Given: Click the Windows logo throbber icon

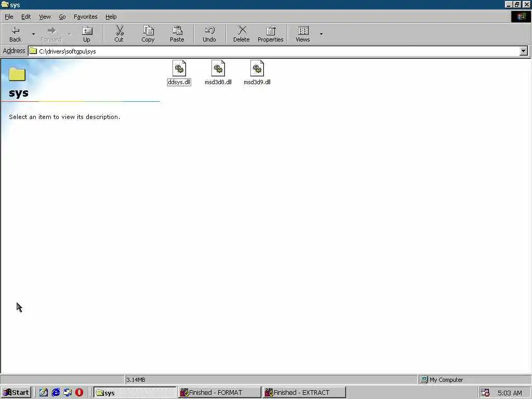Looking at the screenshot, I should tap(521, 17).
